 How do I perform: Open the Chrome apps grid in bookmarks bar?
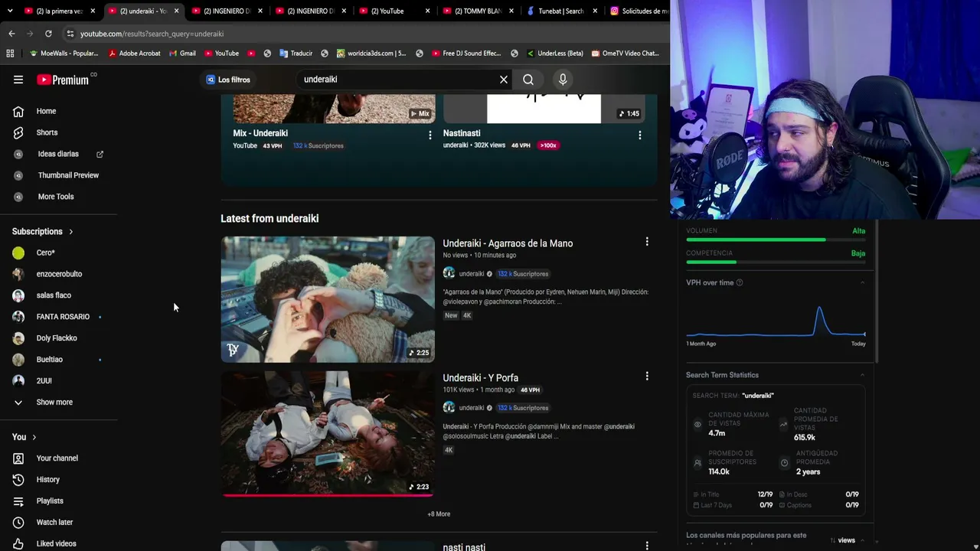(10, 54)
